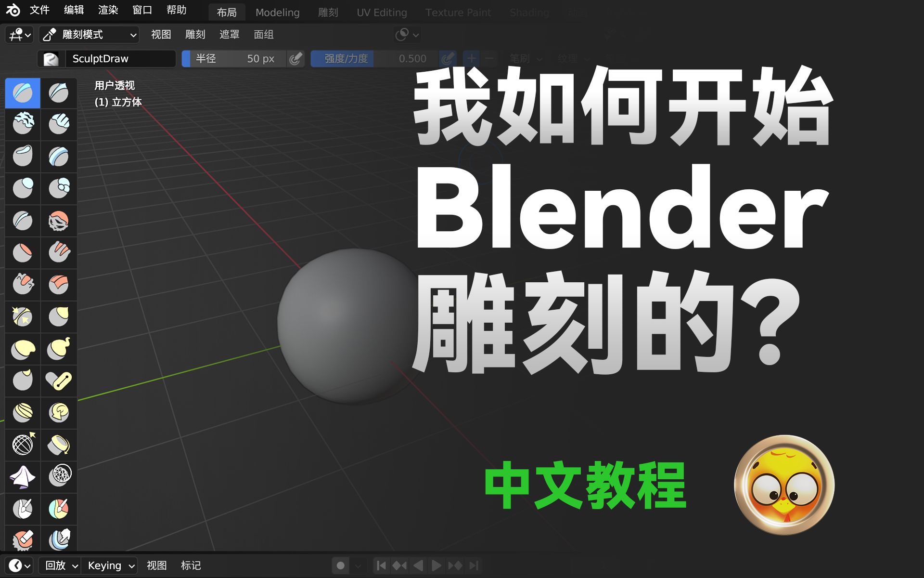
Task: Toggle radius pressure sensitivity icon
Action: [x=295, y=59]
